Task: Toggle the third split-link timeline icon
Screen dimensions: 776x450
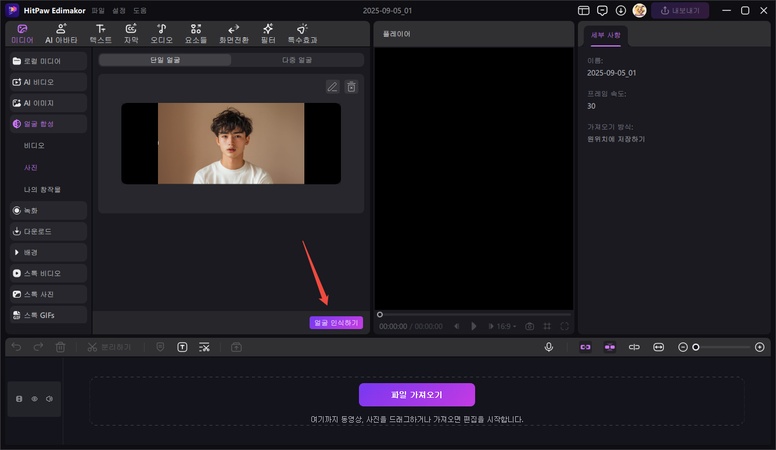Action: (x=634, y=347)
